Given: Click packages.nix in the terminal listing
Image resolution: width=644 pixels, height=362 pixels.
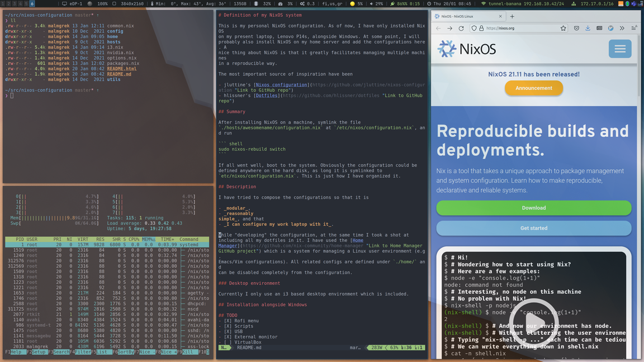Looking at the screenshot, I should point(123,64).
